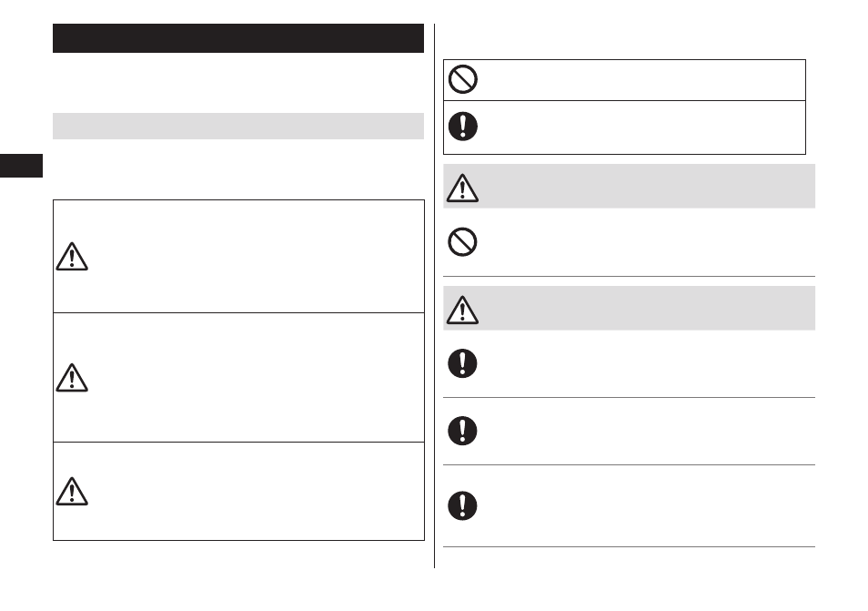868x611 pixels.
Task: Select the middle exclamation circle under the lower gray banner
Action: pyautogui.click(x=462, y=431)
